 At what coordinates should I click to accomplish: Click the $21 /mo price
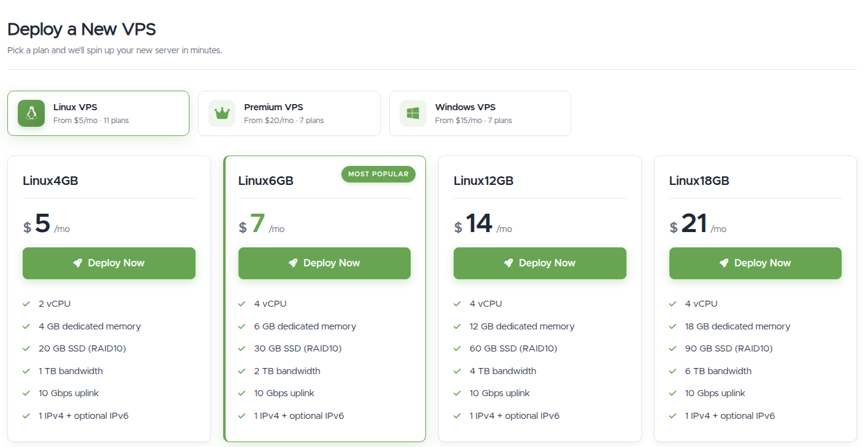click(x=698, y=224)
